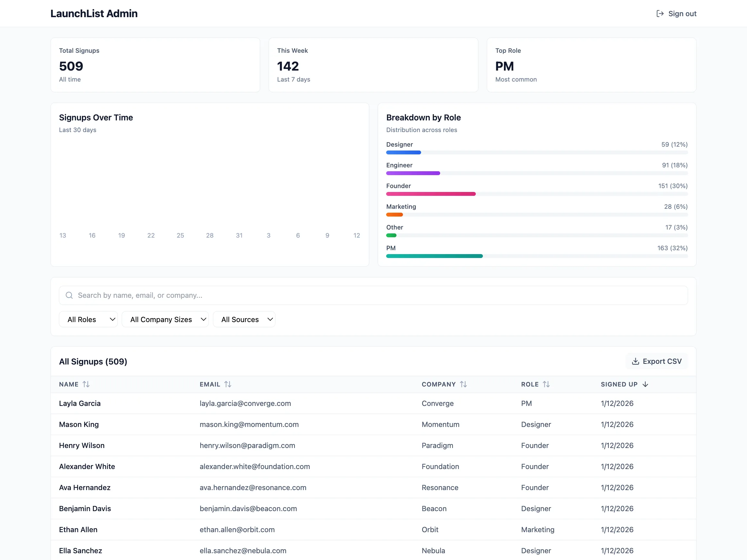Click the sort arrows beside EMAIL column
The height and width of the screenshot is (560, 747).
[x=228, y=384]
